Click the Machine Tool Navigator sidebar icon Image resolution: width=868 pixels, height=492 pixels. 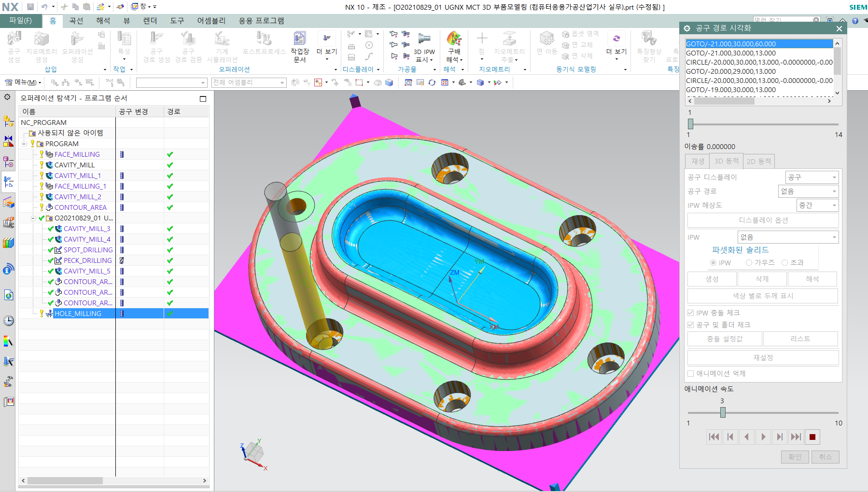(x=8, y=222)
